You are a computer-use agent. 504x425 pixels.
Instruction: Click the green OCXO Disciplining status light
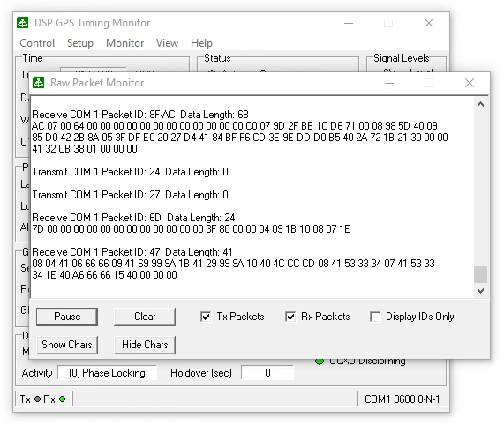point(320,362)
